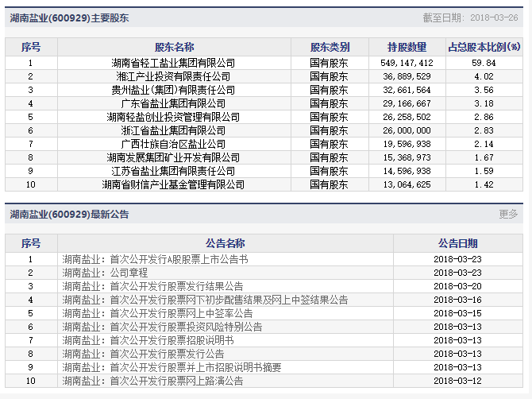
Task: Click 国有股东 in the 湖南省财信产业基金 row
Action: [329, 184]
